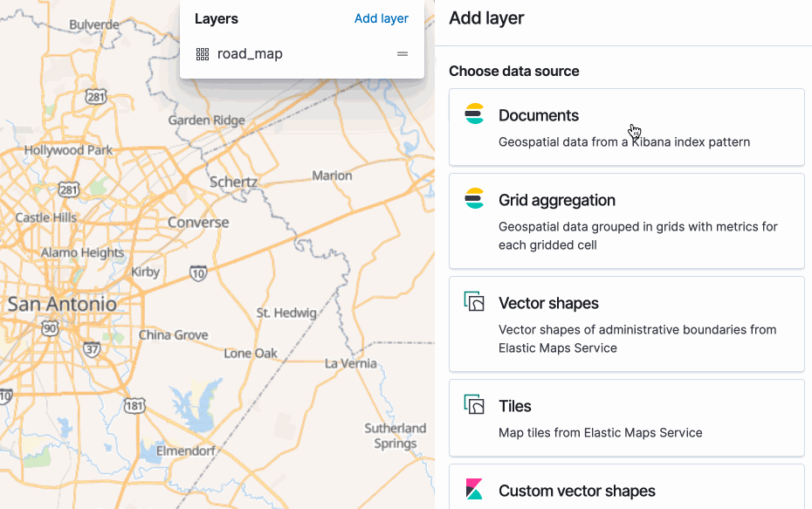
Task: Click the Schertz map label
Action: click(233, 182)
